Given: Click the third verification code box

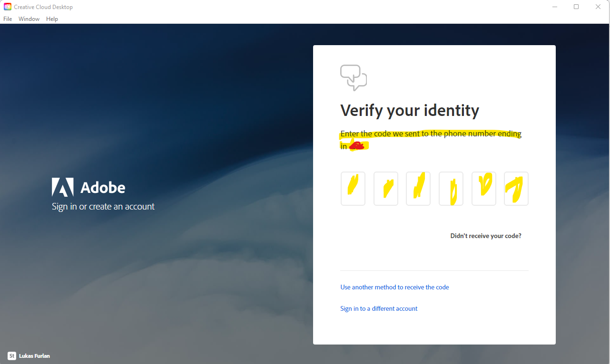Looking at the screenshot, I should [x=418, y=189].
